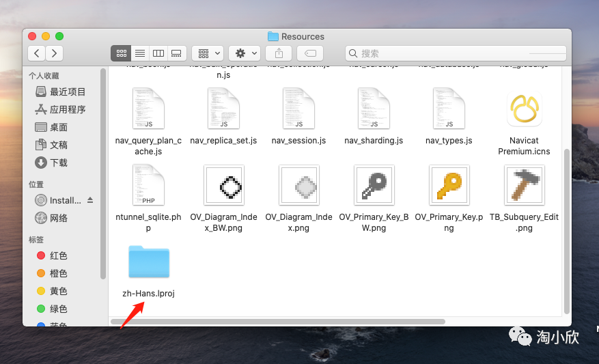
Task: Select nav_replica_set.js file icon
Action: pyautogui.click(x=223, y=109)
